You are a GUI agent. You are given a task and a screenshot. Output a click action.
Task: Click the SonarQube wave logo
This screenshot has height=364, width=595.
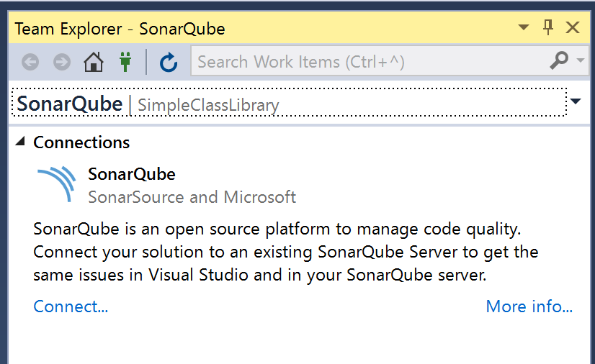click(56, 184)
